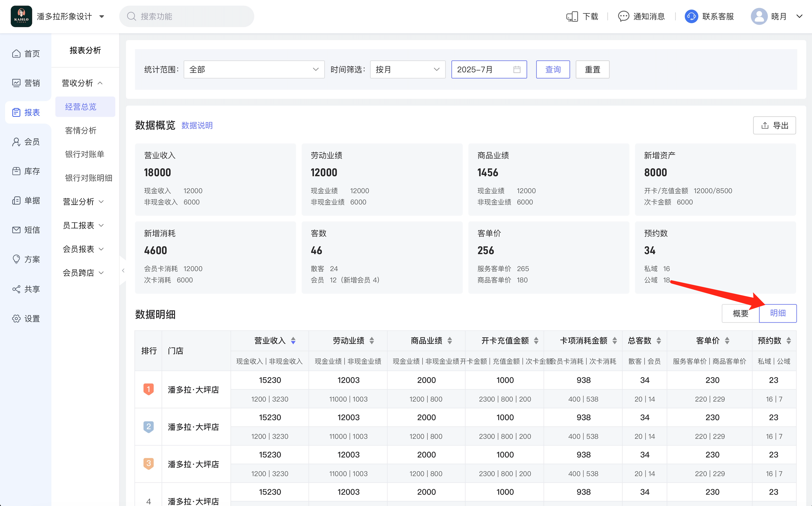Click the contact customer service headset icon
Screen dimensions: 812x506
pyautogui.click(x=691, y=16)
